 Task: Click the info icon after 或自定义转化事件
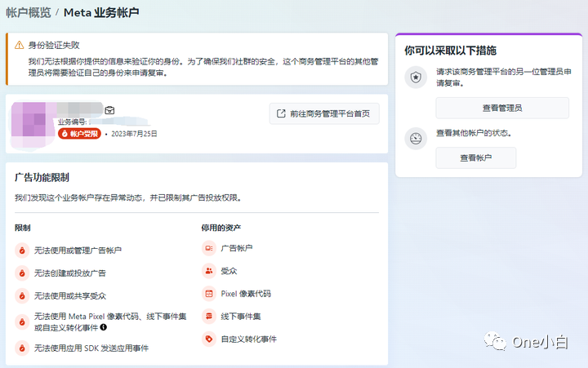click(104, 327)
